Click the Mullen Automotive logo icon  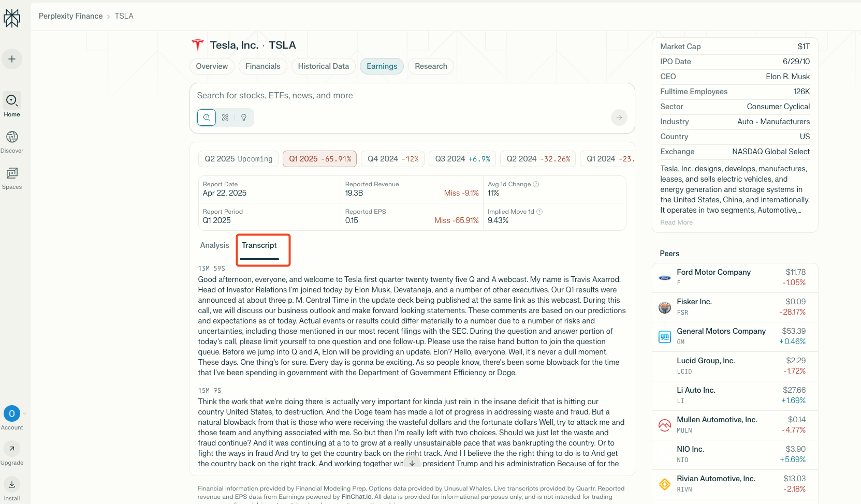[665, 425]
